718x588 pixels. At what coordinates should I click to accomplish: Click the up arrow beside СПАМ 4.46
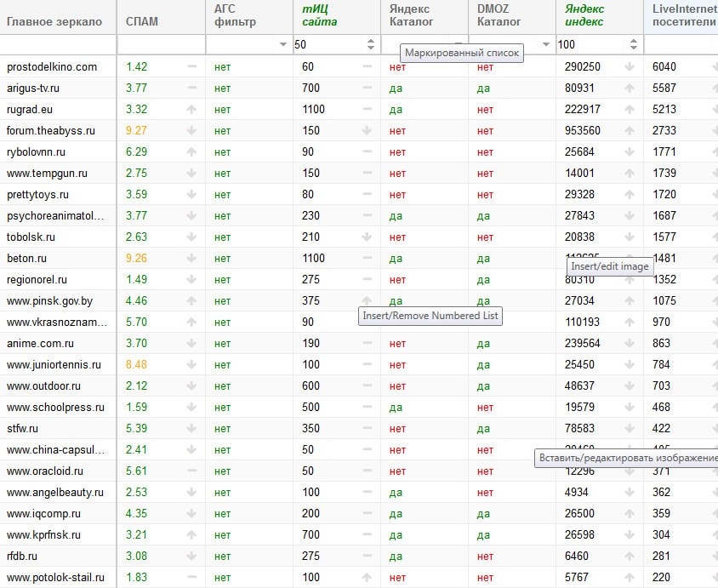(191, 301)
